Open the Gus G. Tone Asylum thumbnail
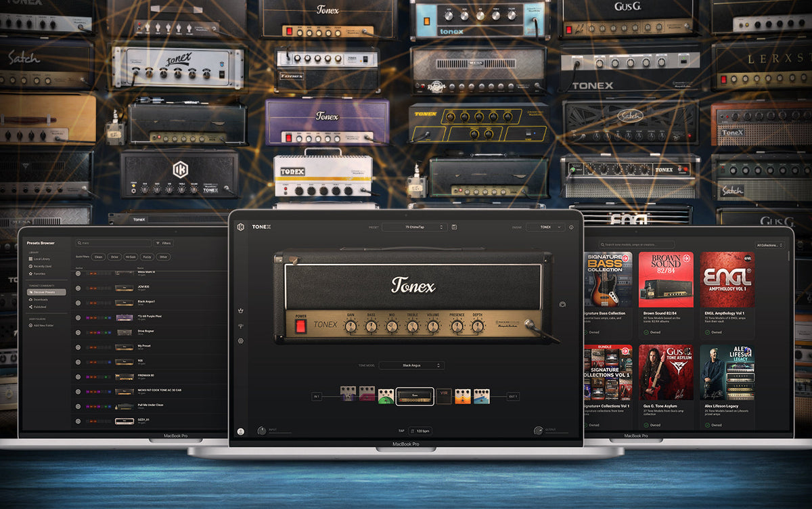This screenshot has height=509, width=812. pos(666,373)
